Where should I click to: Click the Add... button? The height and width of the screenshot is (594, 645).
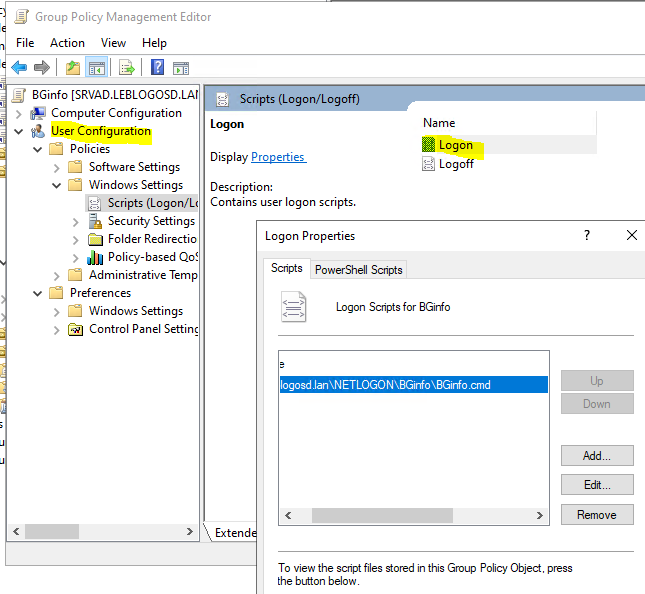coord(597,455)
